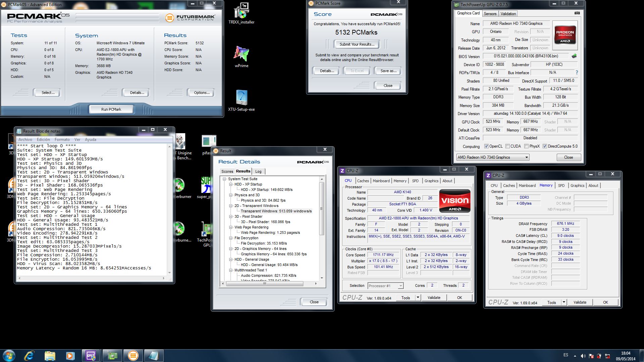644x362 pixels.
Task: Open the Scores tab in Result Details
Action: 227,171
